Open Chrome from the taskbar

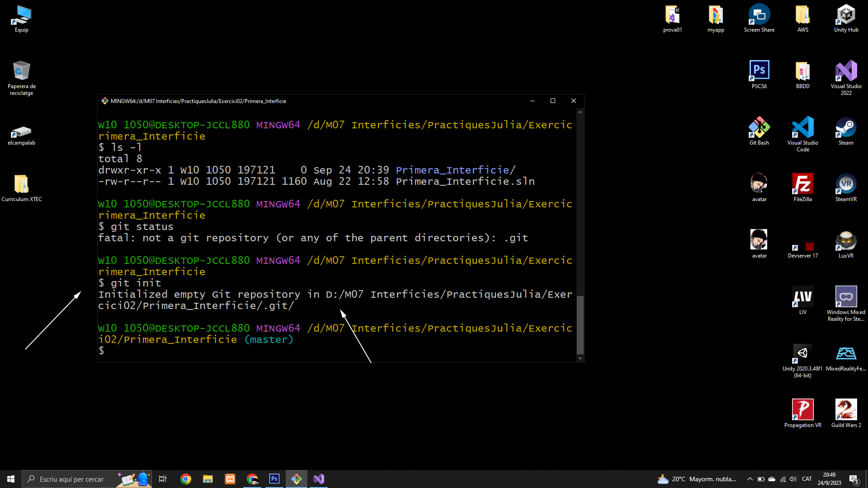coord(186,479)
